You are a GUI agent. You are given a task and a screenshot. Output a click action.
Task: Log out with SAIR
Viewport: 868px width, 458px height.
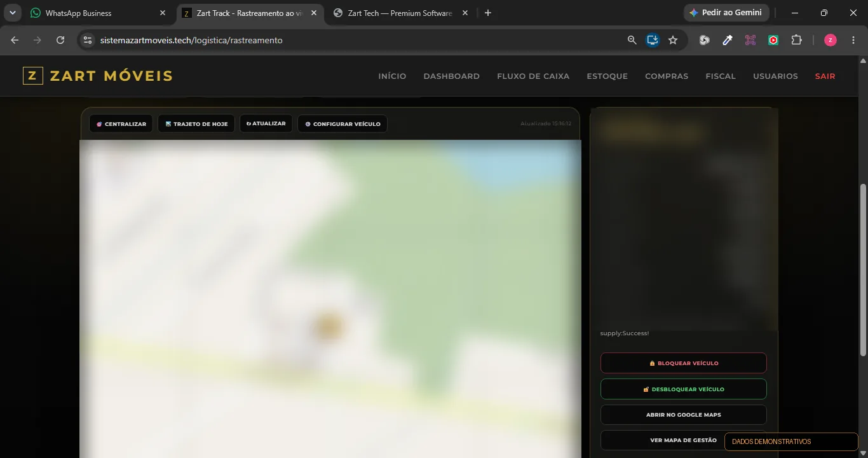pyautogui.click(x=825, y=76)
